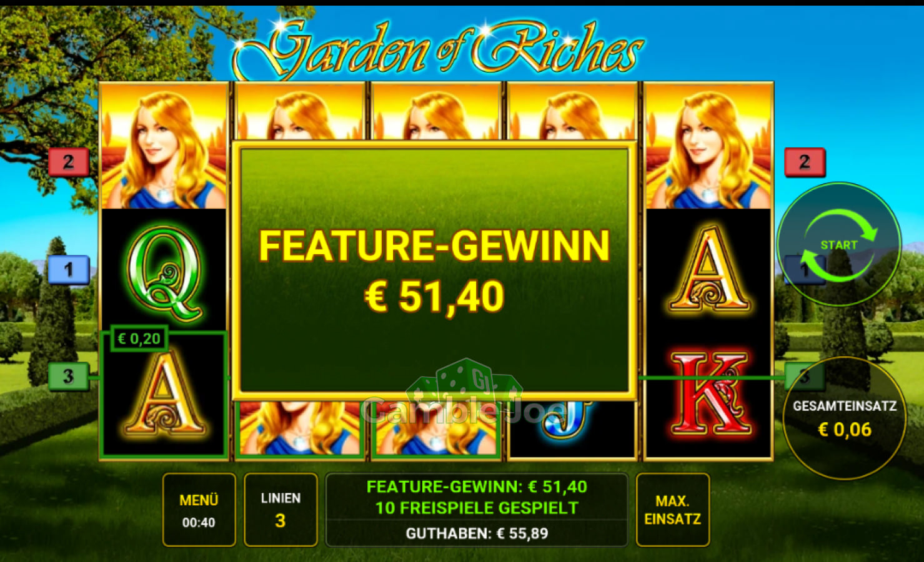Click the lady symbol atop fifth reel
This screenshot has height=562, width=924.
708,146
